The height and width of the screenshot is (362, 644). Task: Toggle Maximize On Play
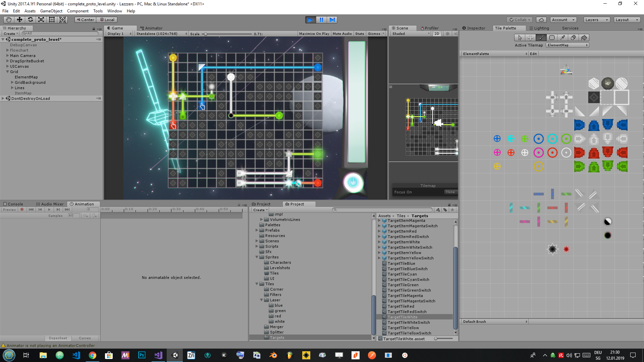click(314, 34)
